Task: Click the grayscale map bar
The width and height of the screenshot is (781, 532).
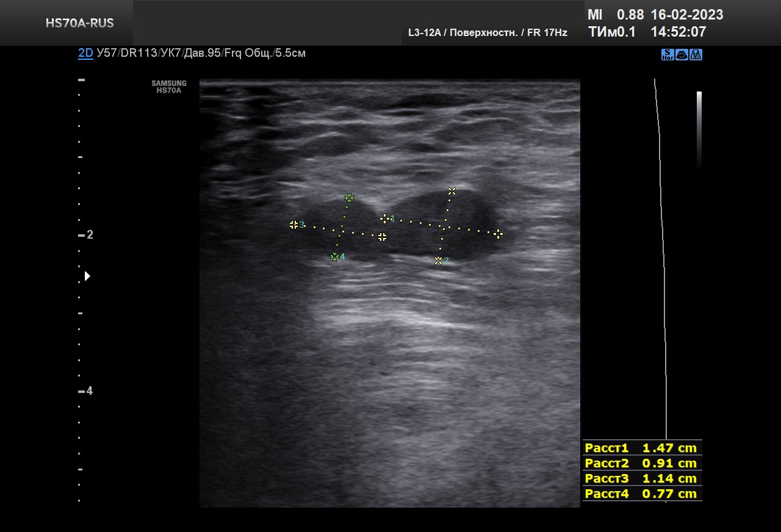Action: click(x=699, y=129)
